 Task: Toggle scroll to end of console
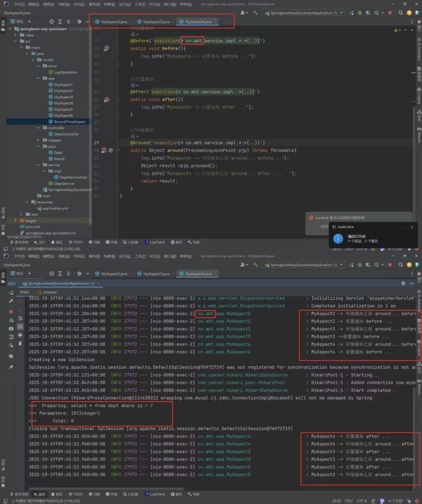(20, 327)
